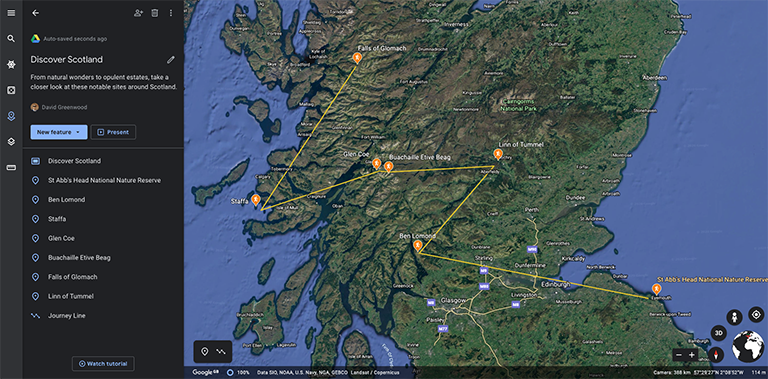Screen dimensions: 768x379
Task: Zoom out with the minus button
Action: tap(678, 355)
